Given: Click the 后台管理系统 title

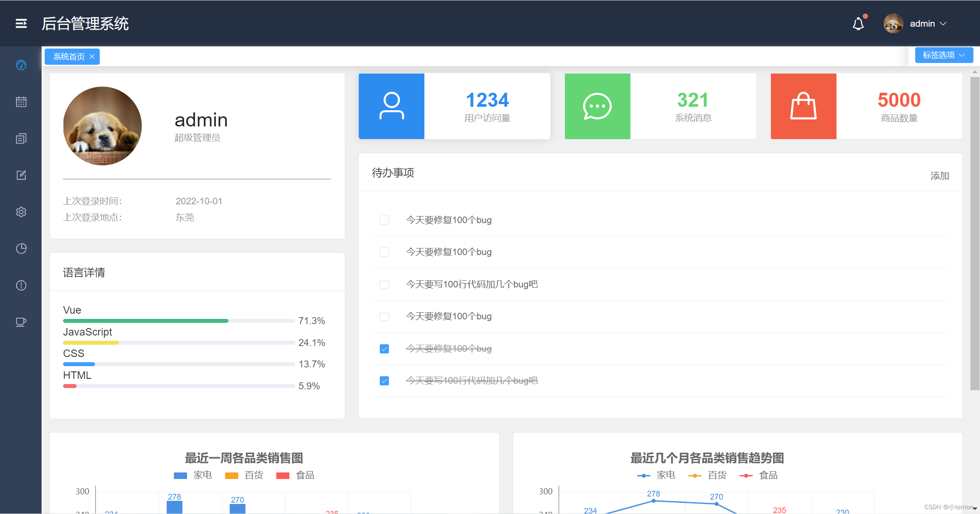Looking at the screenshot, I should (85, 24).
